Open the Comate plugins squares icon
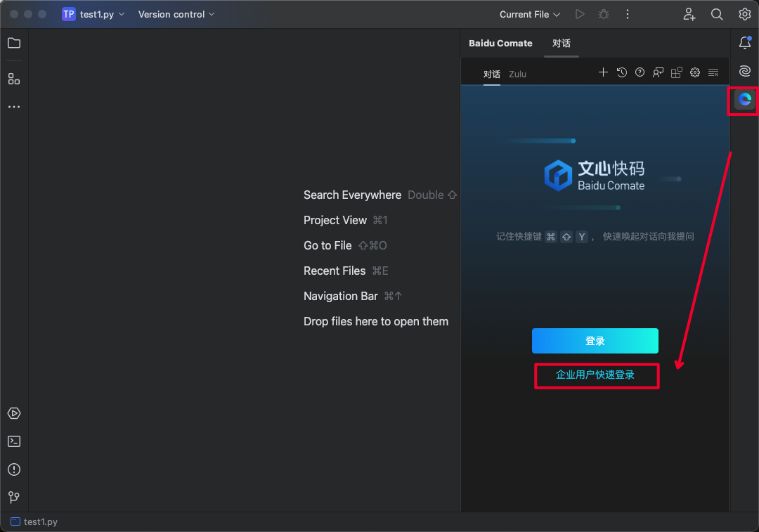The height and width of the screenshot is (532, 759). point(676,72)
